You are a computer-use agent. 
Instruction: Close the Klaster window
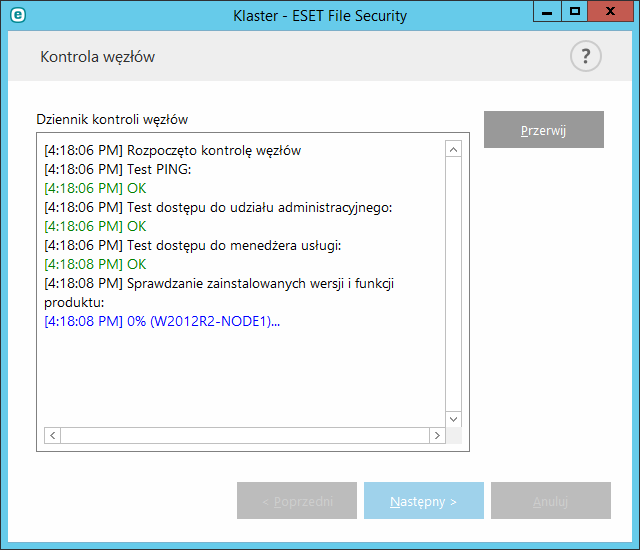click(x=611, y=11)
